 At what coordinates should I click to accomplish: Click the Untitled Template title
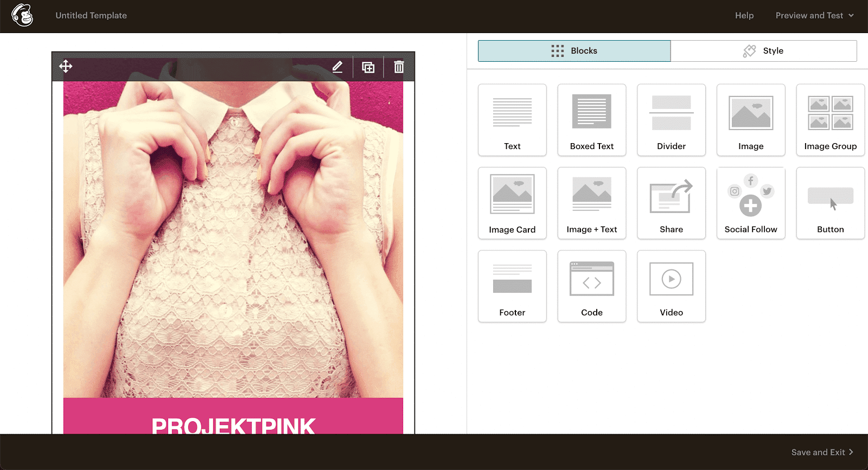[x=91, y=15]
